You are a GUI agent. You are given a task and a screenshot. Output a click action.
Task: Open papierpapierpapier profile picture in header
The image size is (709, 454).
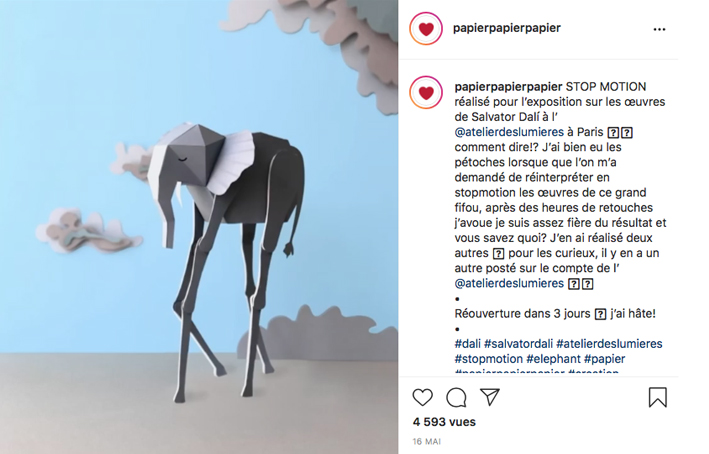tap(426, 28)
